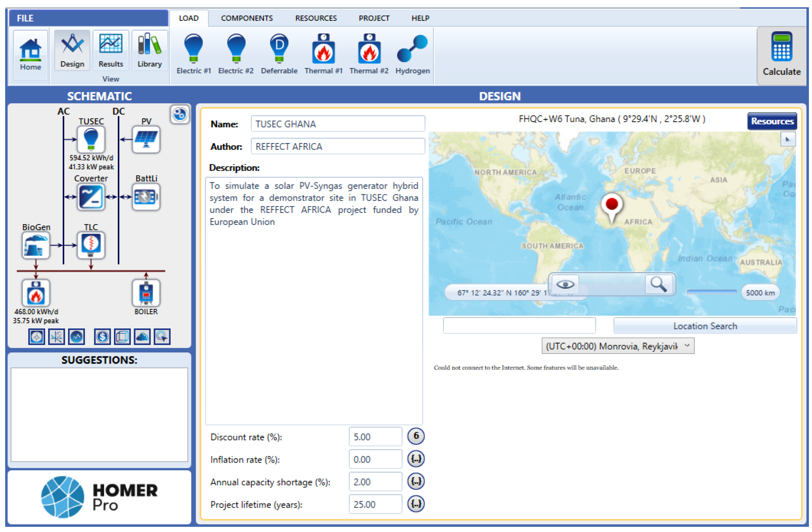Screen dimensions: 812x532
Task: Open the cloud emissions icon
Action: click(x=142, y=336)
